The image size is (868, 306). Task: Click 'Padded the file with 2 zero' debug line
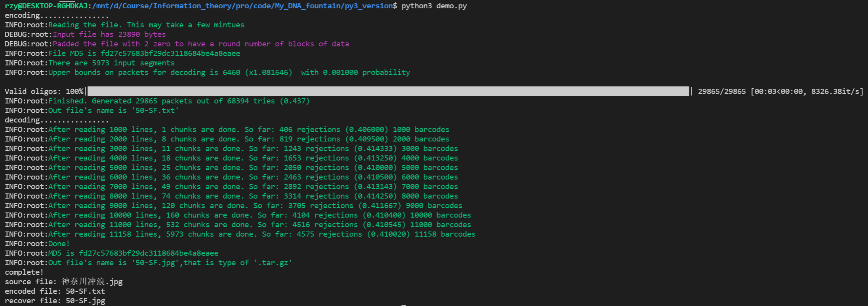point(177,44)
